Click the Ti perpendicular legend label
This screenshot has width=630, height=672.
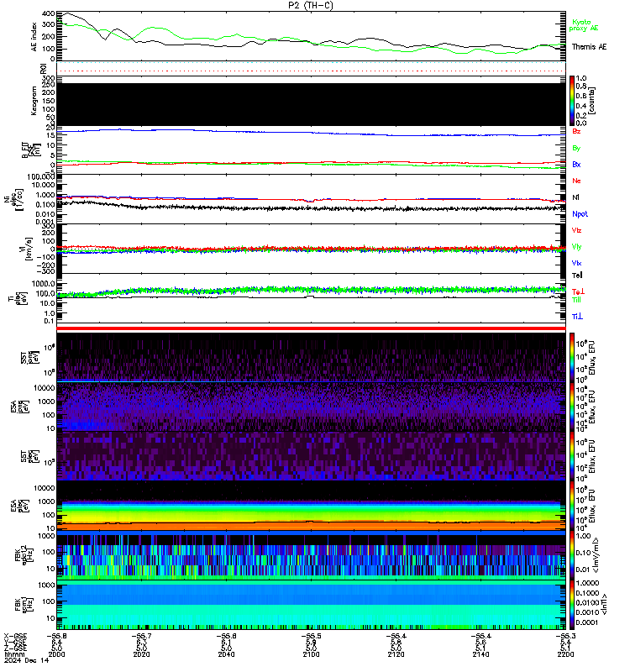[577, 317]
